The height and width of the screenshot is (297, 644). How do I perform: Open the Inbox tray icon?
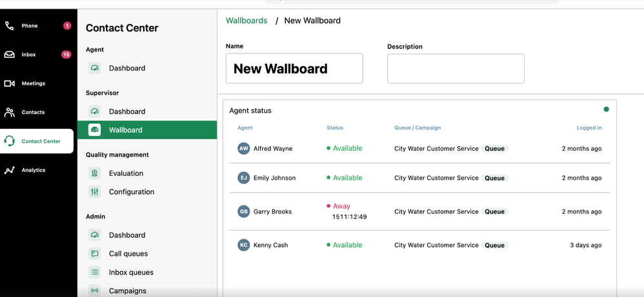(9, 55)
